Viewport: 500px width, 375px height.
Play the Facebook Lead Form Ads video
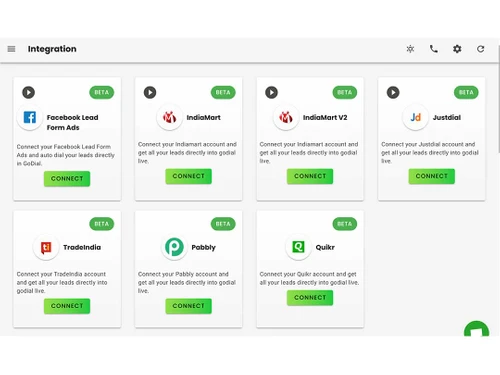point(28,92)
